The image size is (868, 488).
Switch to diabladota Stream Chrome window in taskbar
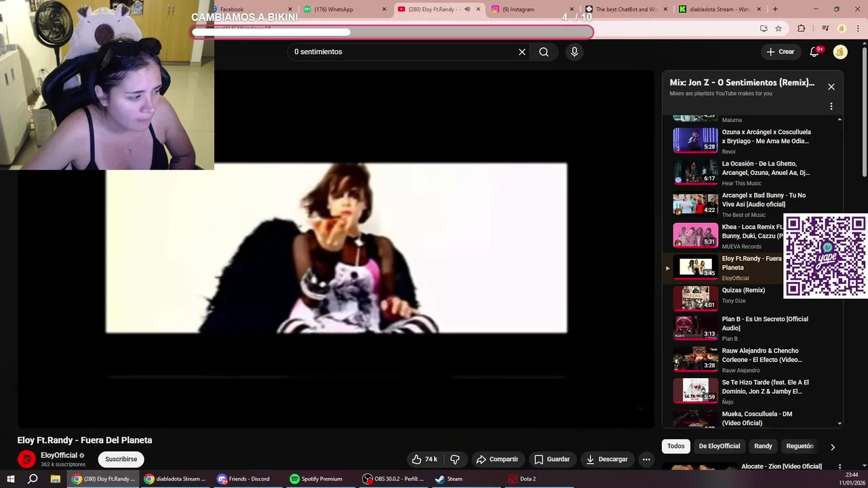[175, 479]
